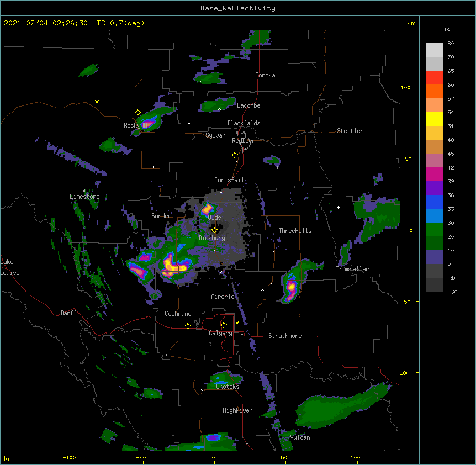Screen dimensions: 476x465
Task: Select the darkest gray -10 to -30 legend swatch
Action: click(x=434, y=285)
